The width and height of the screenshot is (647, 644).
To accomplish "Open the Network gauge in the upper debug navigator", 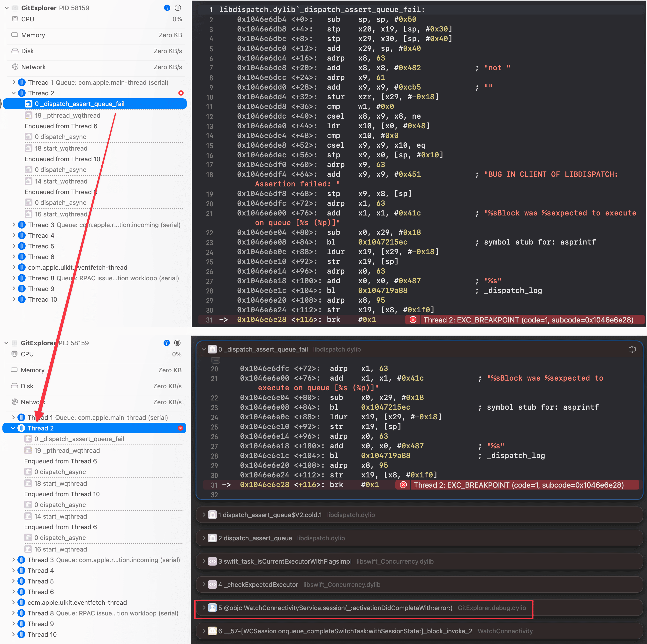I will pos(97,67).
